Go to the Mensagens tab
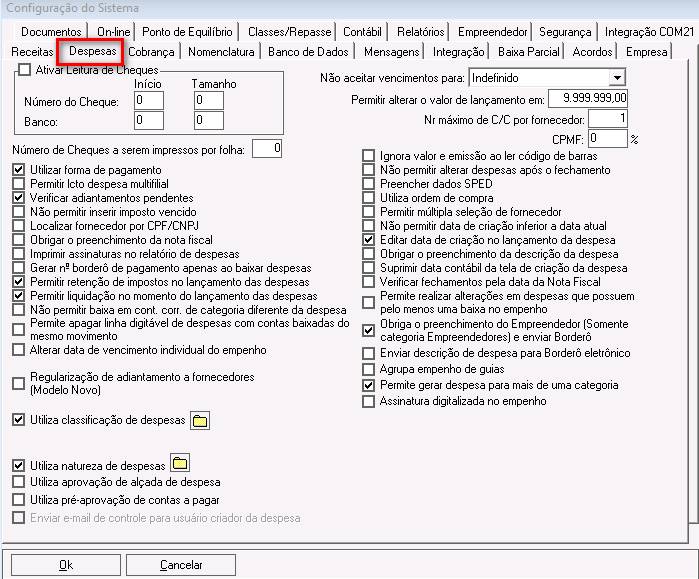The height and width of the screenshot is (579, 699). click(x=391, y=52)
